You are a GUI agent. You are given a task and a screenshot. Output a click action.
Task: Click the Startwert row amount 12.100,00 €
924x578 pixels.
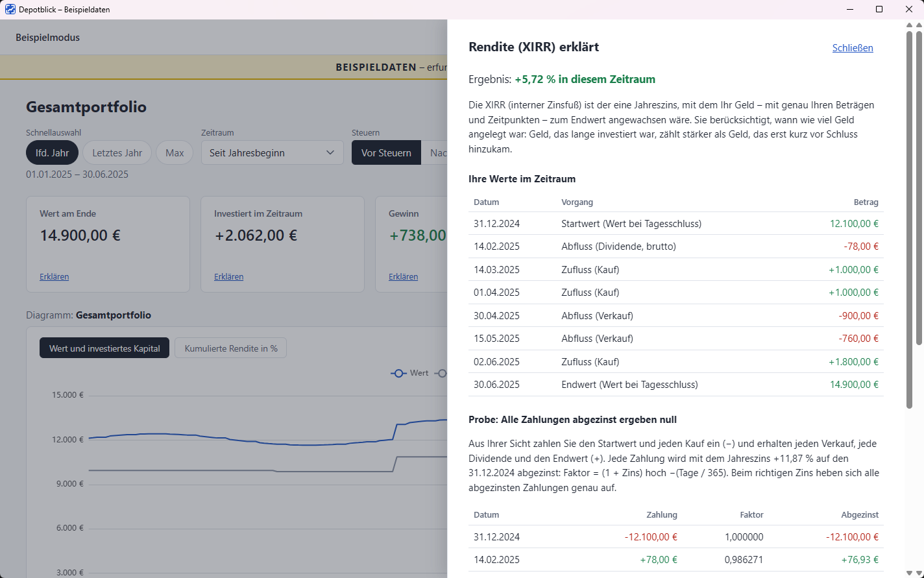tap(854, 224)
